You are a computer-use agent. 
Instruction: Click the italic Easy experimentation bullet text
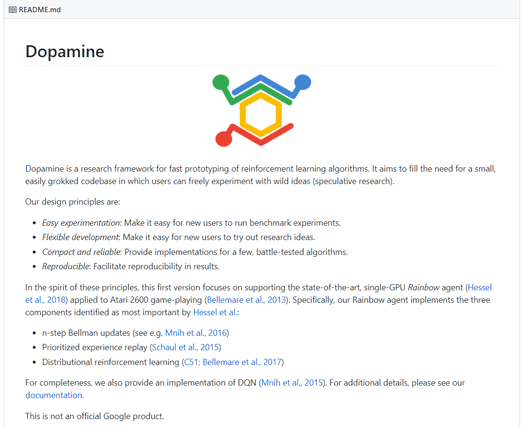[x=81, y=223]
